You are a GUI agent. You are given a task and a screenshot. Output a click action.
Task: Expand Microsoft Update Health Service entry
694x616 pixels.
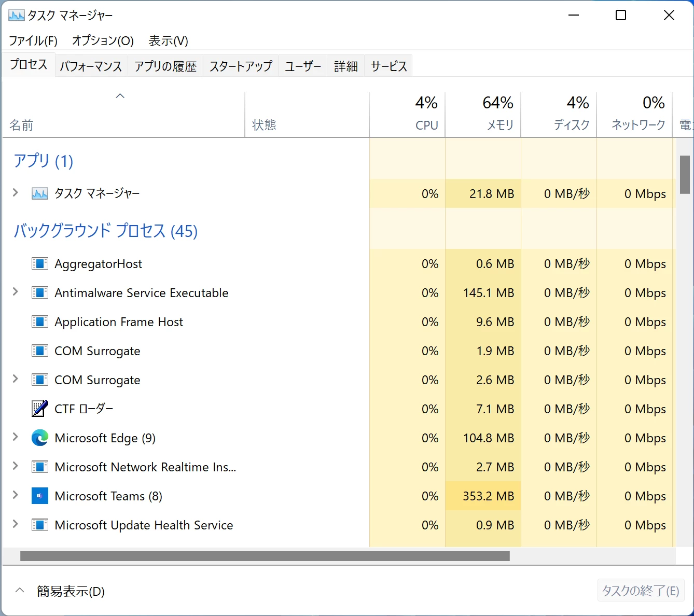(16, 524)
